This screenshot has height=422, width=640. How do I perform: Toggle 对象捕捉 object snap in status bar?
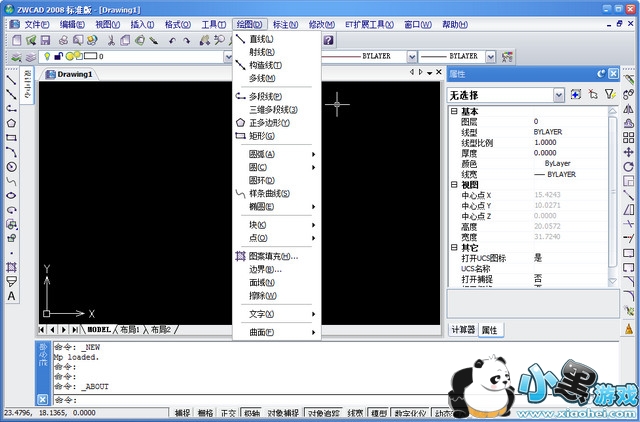283,413
